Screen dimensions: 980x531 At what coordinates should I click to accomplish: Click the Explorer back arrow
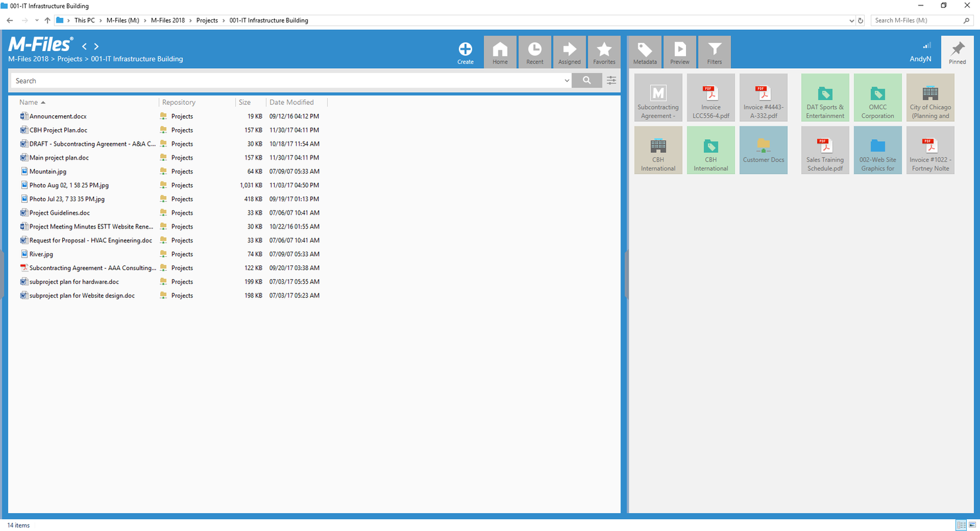pyautogui.click(x=9, y=21)
